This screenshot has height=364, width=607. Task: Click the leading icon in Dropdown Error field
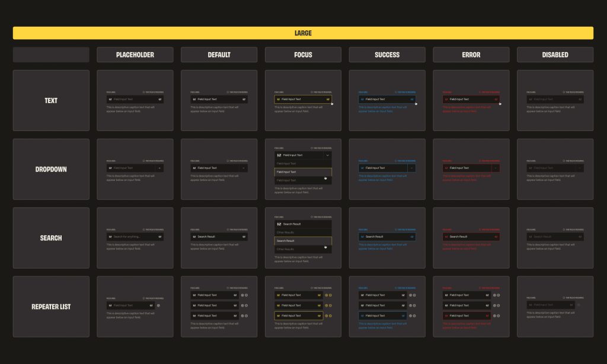(446, 168)
